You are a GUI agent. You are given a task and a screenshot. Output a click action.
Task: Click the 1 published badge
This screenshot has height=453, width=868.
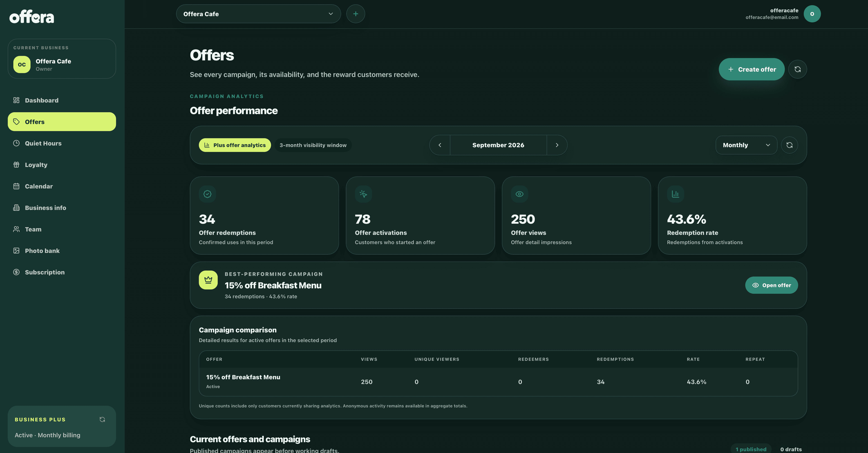tap(751, 449)
